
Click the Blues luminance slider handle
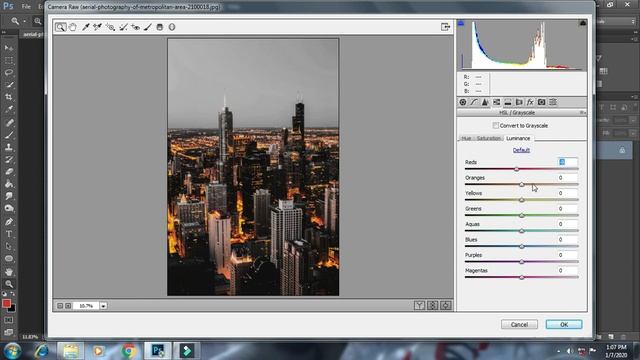pos(522,247)
